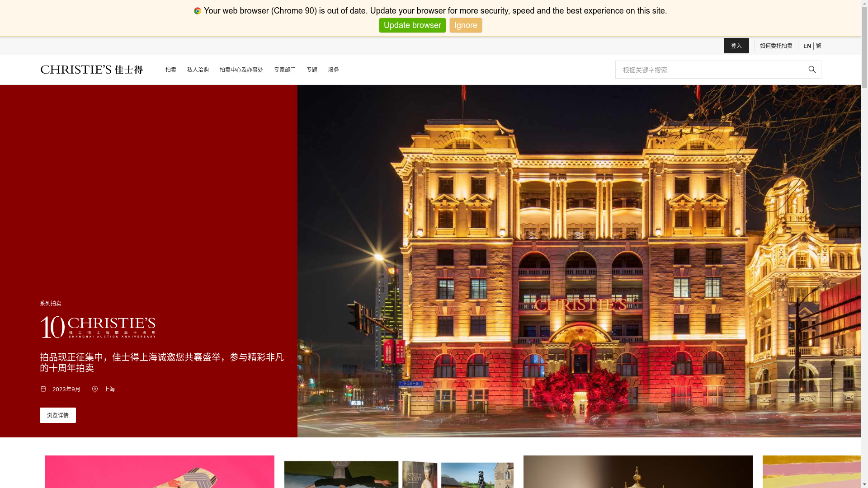Click the Chrome logo icon in banner
868x488 pixels.
pos(198,11)
